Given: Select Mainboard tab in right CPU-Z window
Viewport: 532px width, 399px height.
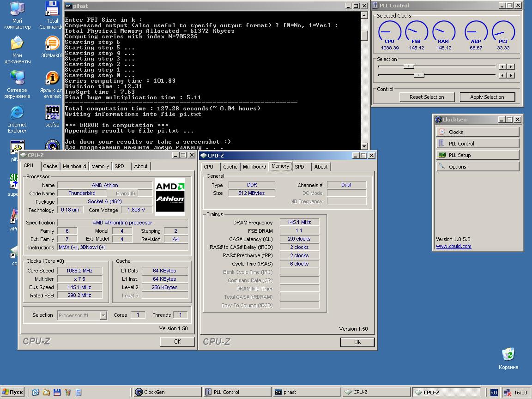Looking at the screenshot, I should (x=254, y=167).
